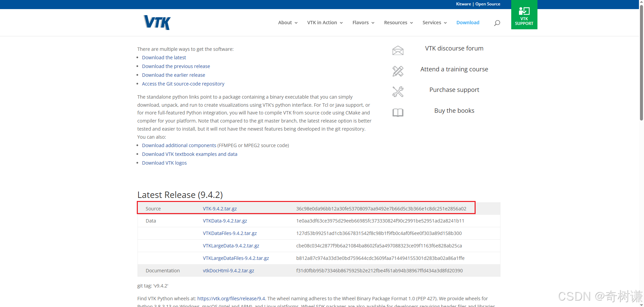644x307 pixels.
Task: Open Attend a training course link
Action: point(454,69)
